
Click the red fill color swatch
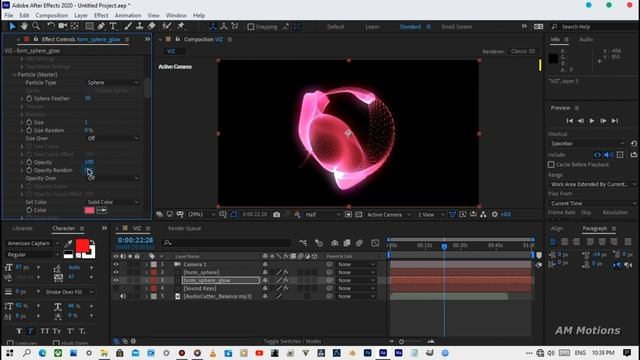pyautogui.click(x=82, y=246)
